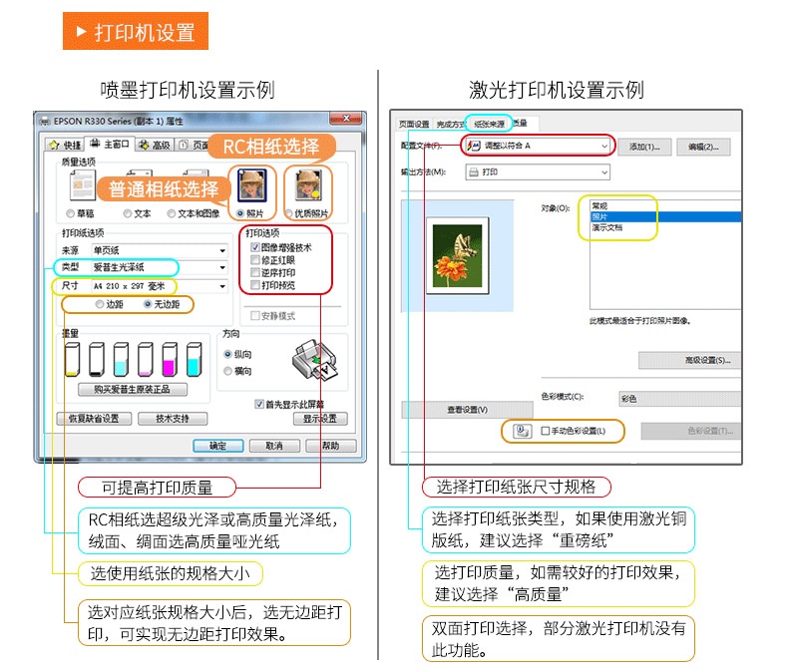Viewport: 788px width, 672px height.
Task: Click the 帮助 help button
Action: point(331,446)
